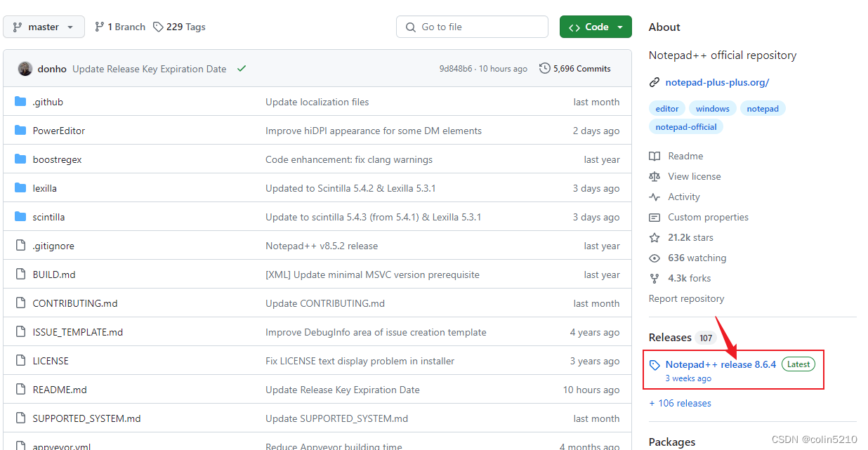The width and height of the screenshot is (868, 450).
Task: Click the .github folder icon
Action: point(20,102)
